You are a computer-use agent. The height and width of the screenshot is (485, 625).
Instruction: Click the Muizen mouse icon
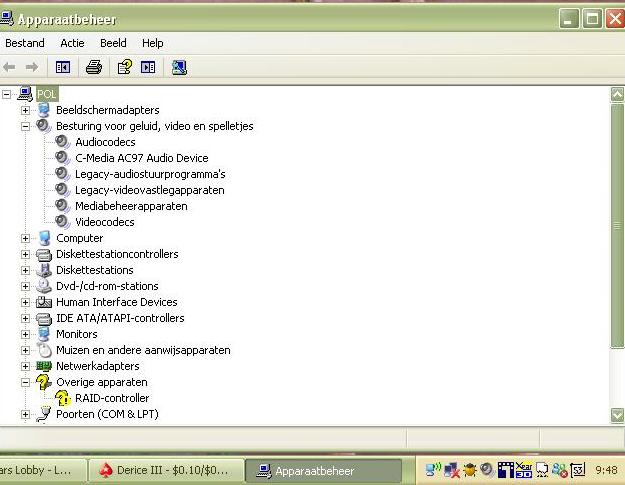(44, 350)
